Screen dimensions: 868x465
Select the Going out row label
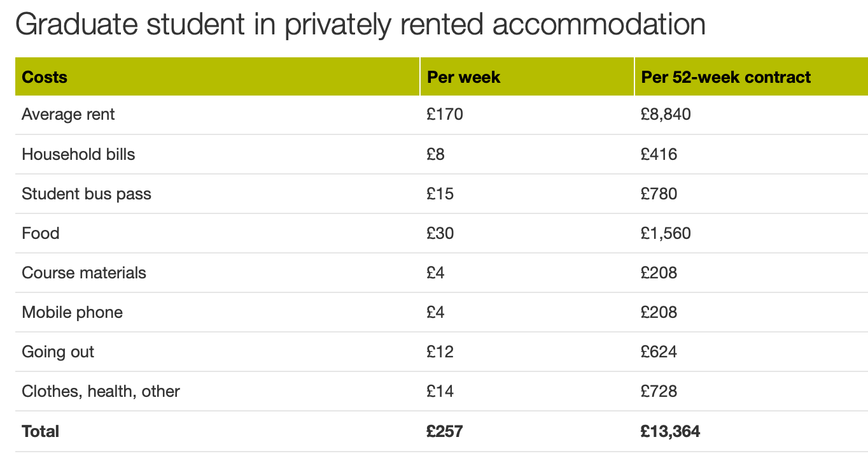(x=58, y=352)
